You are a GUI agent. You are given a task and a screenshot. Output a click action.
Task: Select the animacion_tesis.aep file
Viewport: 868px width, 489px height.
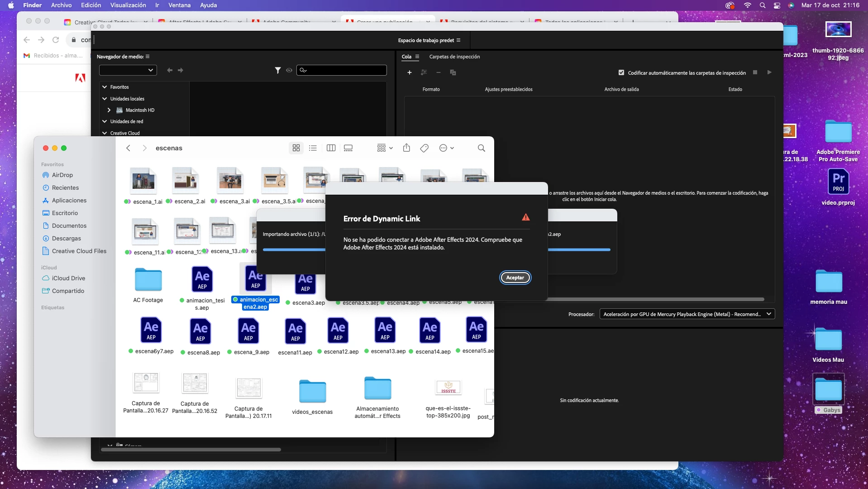[202, 279]
